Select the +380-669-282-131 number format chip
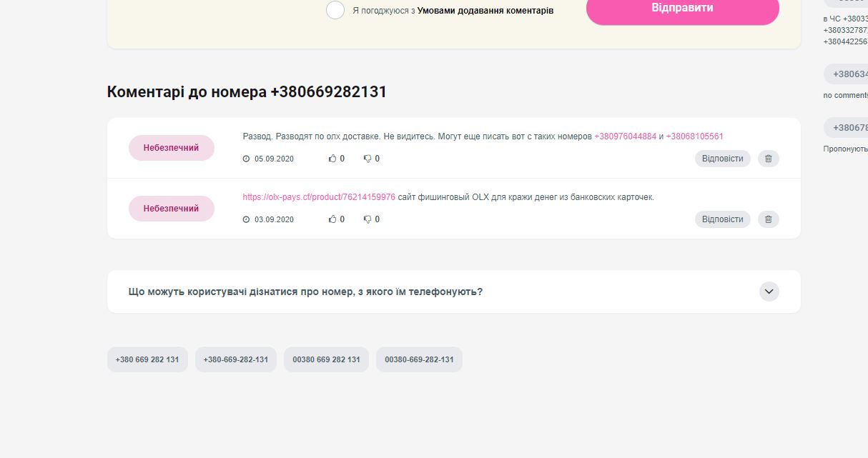868x458 pixels. (235, 359)
